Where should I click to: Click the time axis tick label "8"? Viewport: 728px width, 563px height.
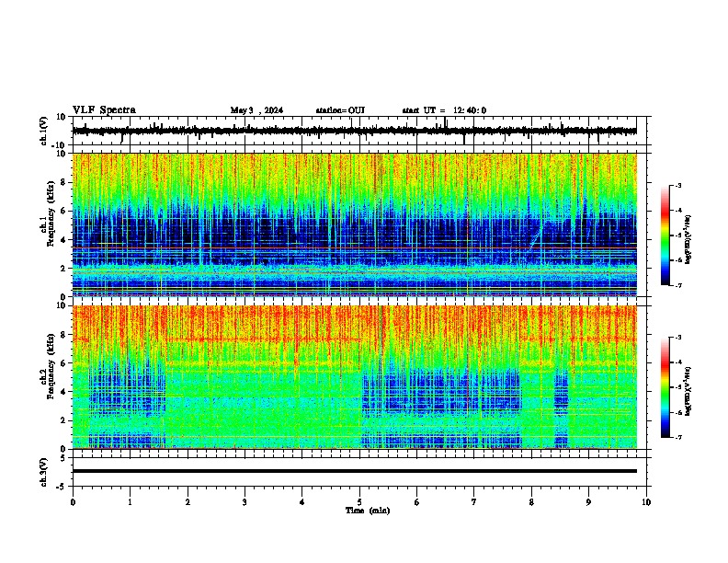[531, 502]
